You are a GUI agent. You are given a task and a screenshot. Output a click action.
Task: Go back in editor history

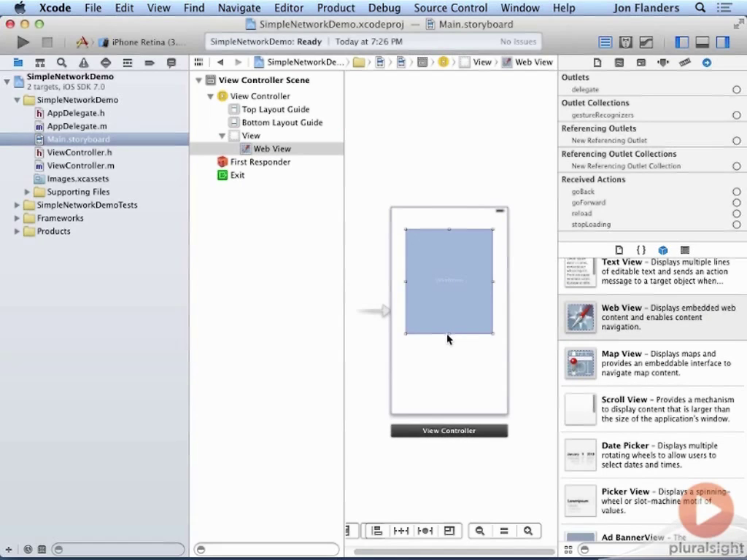pyautogui.click(x=220, y=63)
